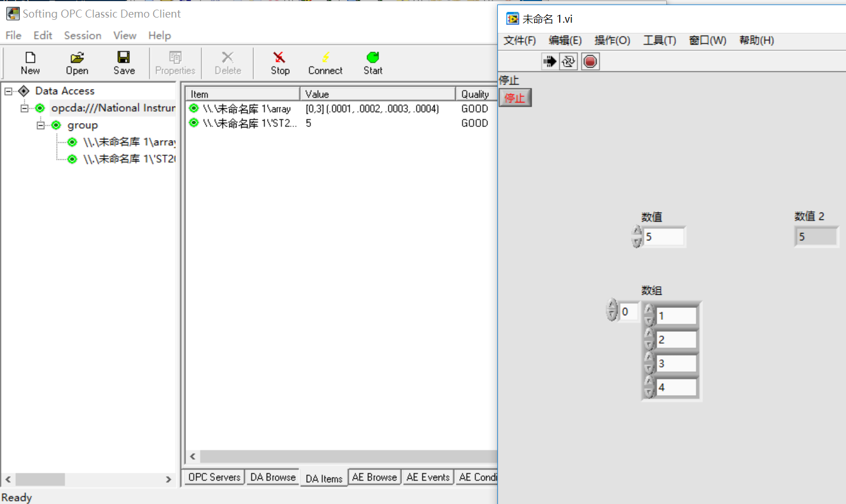The height and width of the screenshot is (504, 846).
Task: Run the VI with the Run arrow
Action: [549, 61]
